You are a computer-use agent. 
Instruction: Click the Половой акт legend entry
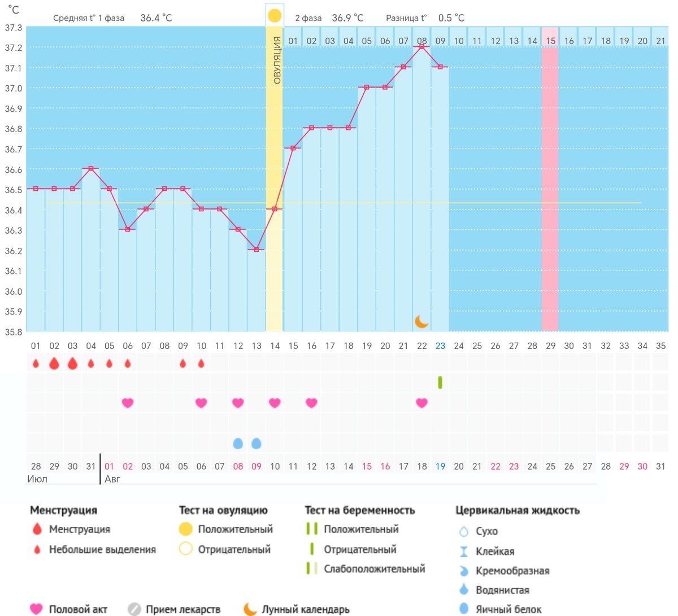coord(68,609)
